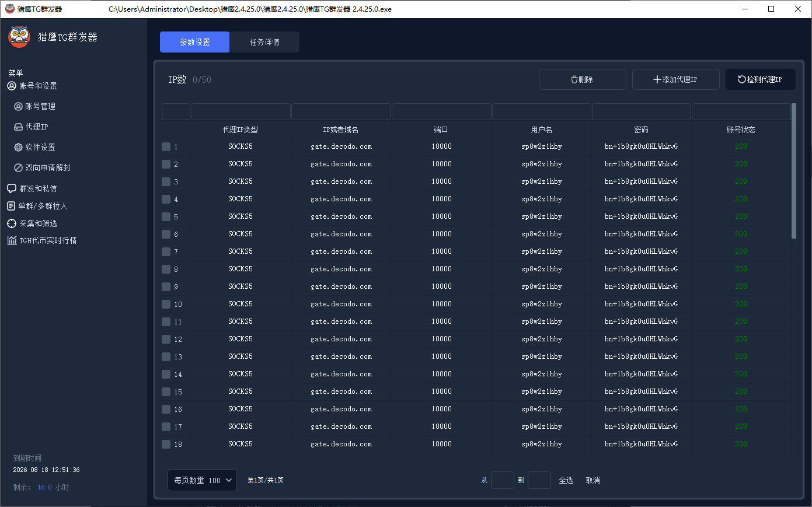Check the box for row 7
Image resolution: width=812 pixels, height=507 pixels.
point(166,251)
